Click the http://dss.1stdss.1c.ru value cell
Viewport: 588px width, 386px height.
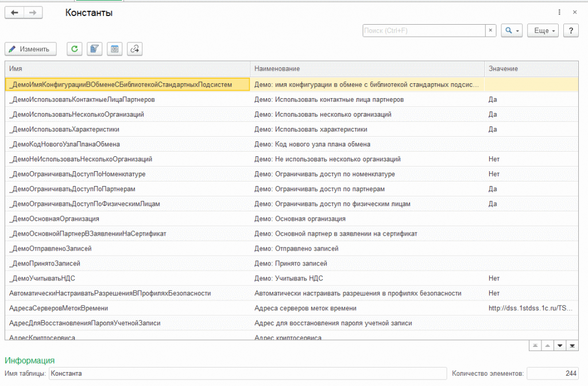(x=530, y=308)
